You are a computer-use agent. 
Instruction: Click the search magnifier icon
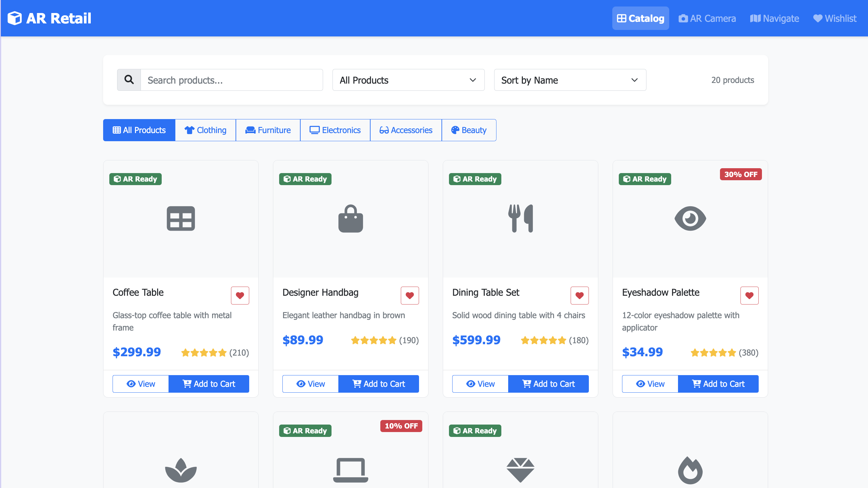[x=129, y=80]
